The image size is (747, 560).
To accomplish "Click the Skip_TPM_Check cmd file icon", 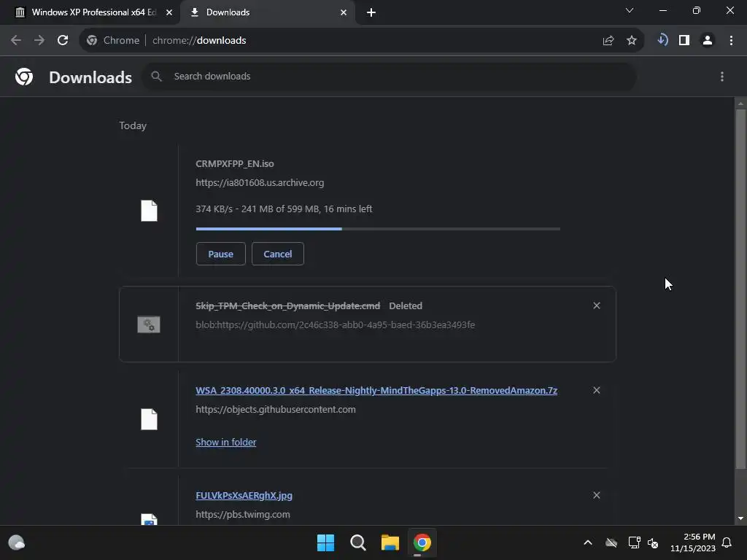I will (149, 324).
